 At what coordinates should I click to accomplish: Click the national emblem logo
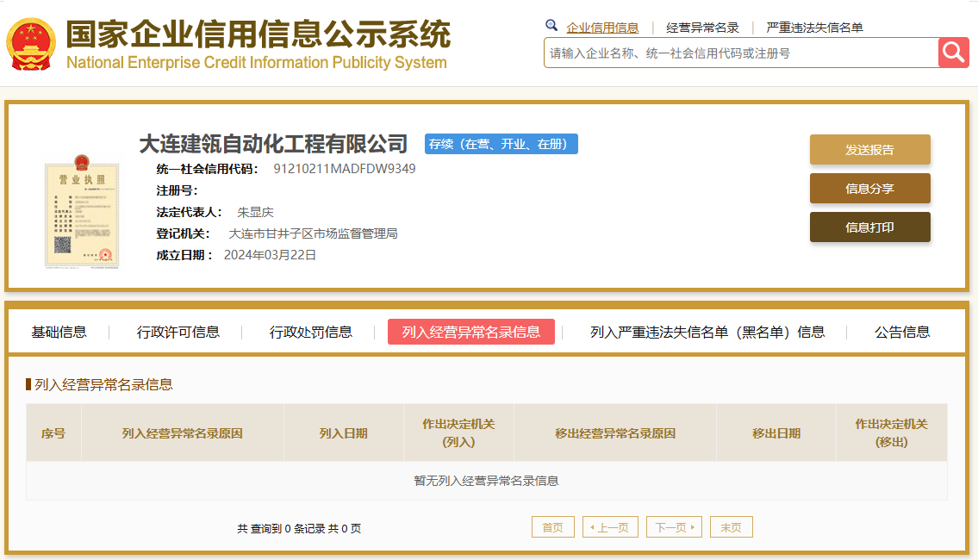[x=31, y=44]
